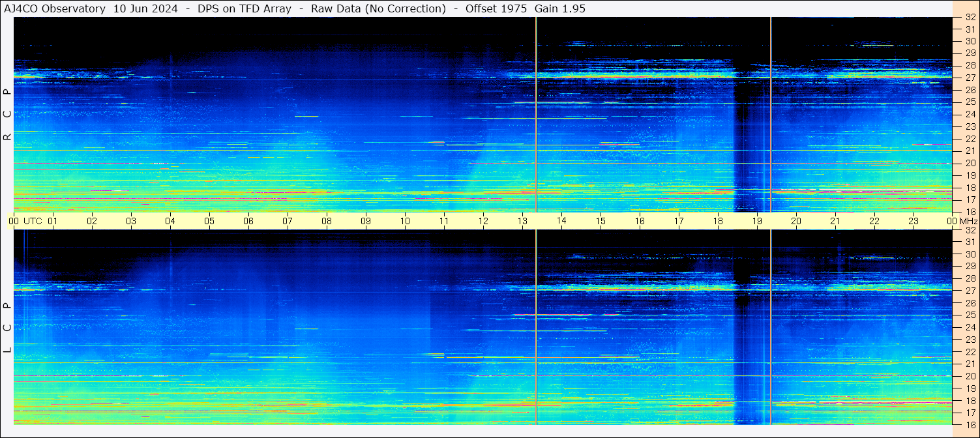Click the 'Gain 1.95' value in the header
The width and height of the screenshot is (980, 438).
[559, 8]
